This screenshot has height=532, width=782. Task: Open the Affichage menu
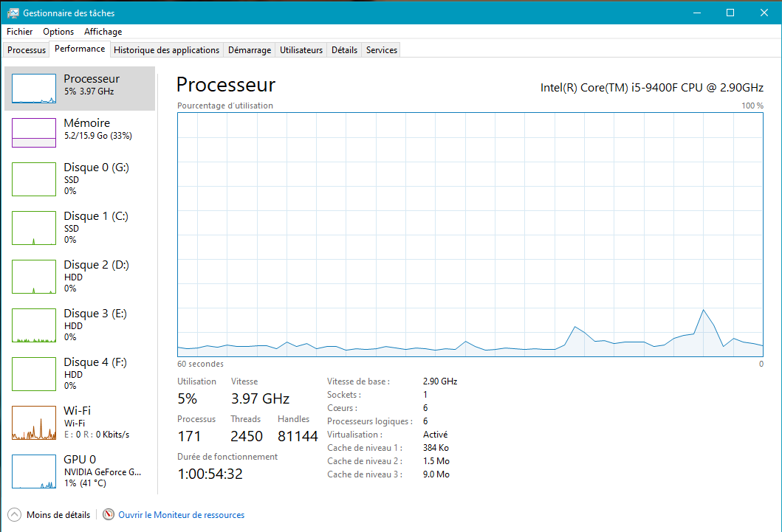103,32
